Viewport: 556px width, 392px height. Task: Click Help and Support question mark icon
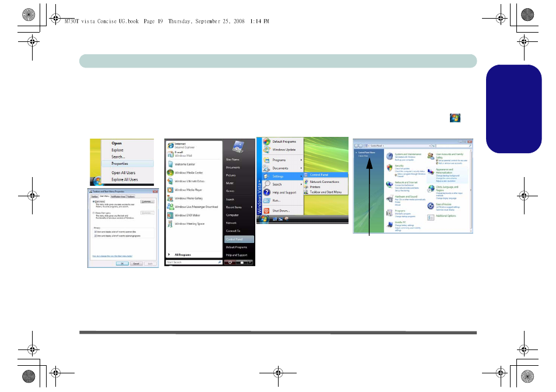pyautogui.click(x=267, y=192)
